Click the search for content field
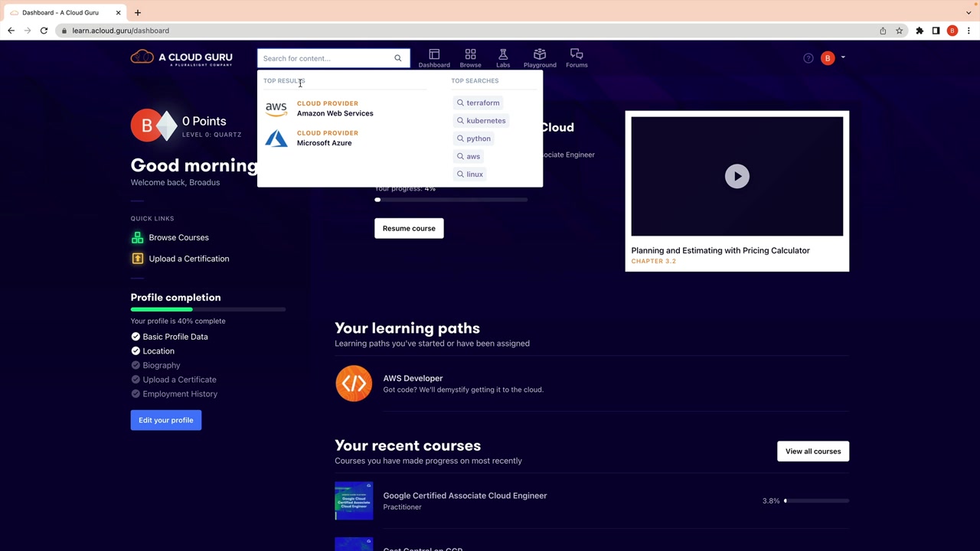This screenshot has height=551, width=980. [x=334, y=58]
